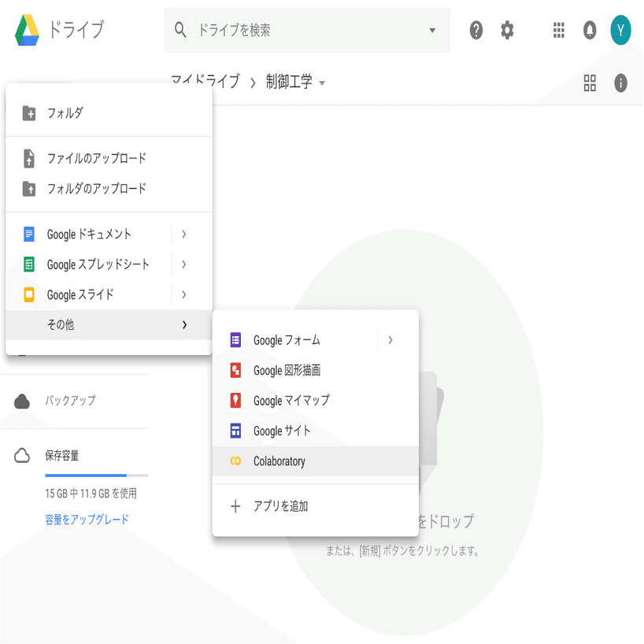The width and height of the screenshot is (644, 644).
Task: Click the Google Sheets green icon
Action: point(29,265)
